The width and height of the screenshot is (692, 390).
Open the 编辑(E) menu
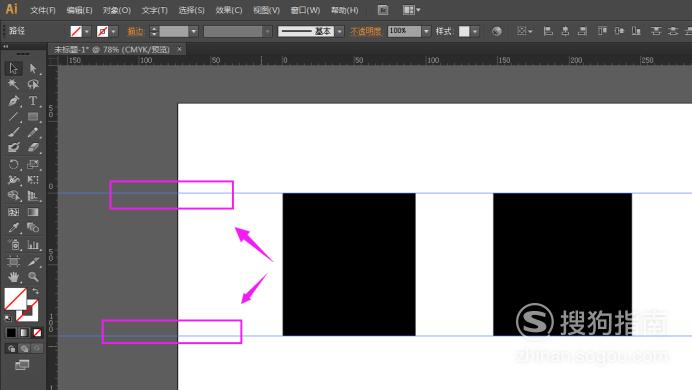[x=79, y=10]
